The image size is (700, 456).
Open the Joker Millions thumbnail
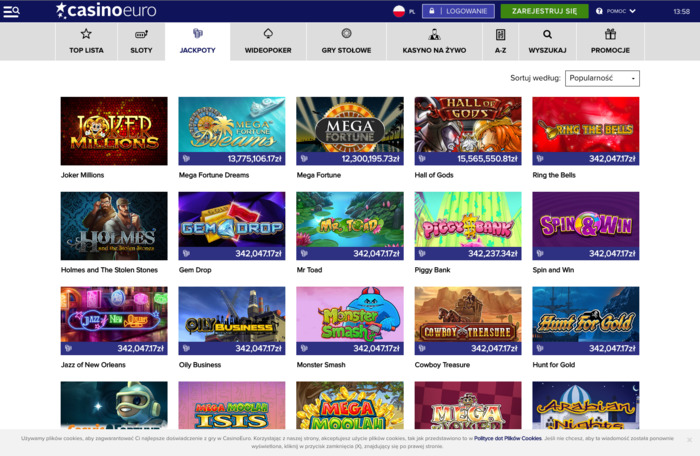click(x=114, y=131)
